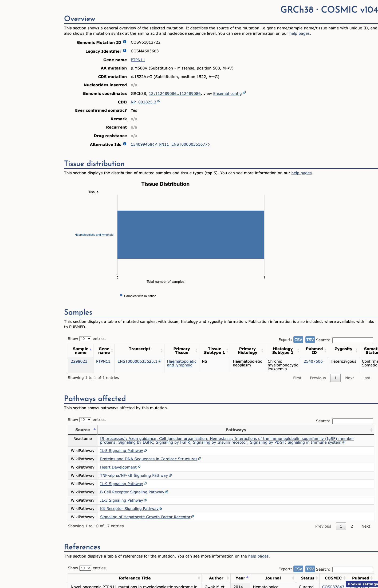Click Previous in Samples table pagination
Image resolution: width=378 pixels, height=588 pixels.
coord(318,378)
